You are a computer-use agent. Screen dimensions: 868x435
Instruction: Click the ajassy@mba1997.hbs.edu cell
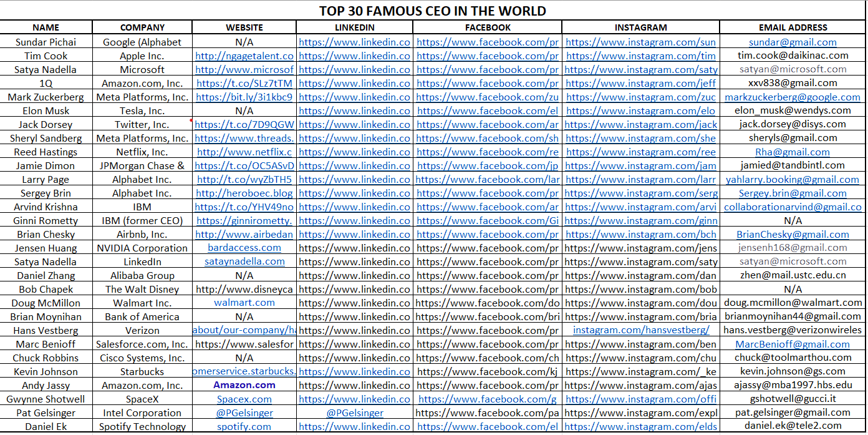coord(793,385)
